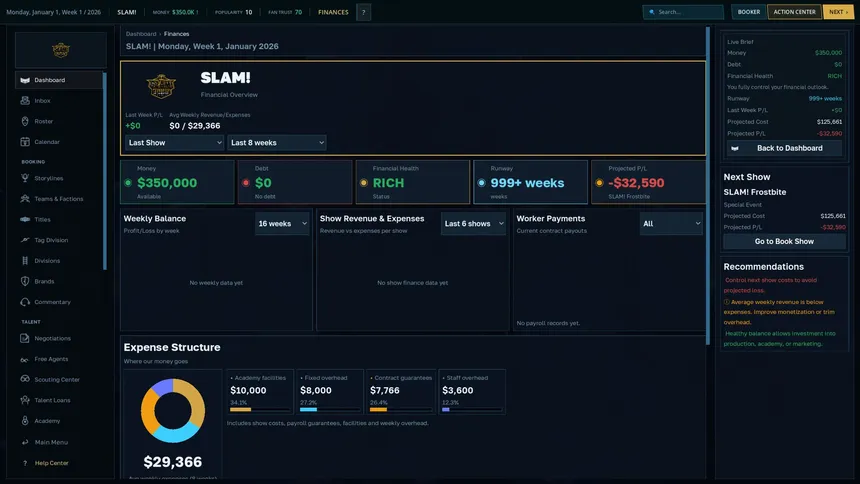This screenshot has width=860, height=484.
Task: Open the Last 8 weeks dropdown
Action: click(276, 143)
